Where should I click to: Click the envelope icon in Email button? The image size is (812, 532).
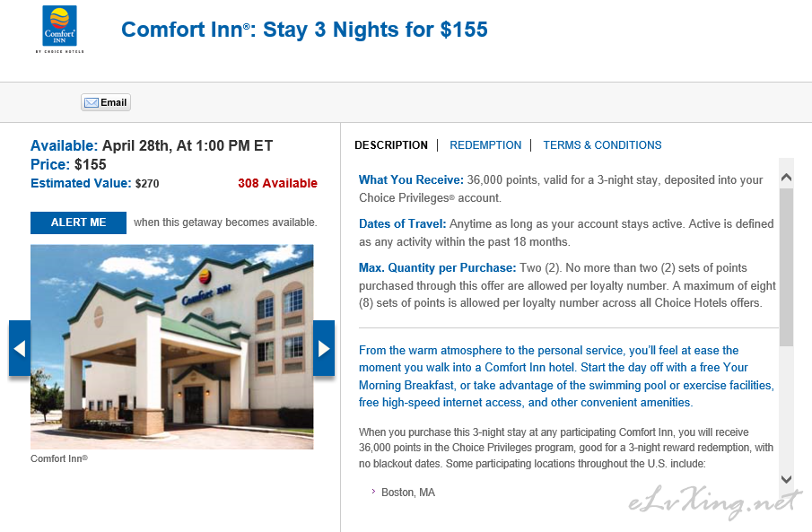coord(92,102)
